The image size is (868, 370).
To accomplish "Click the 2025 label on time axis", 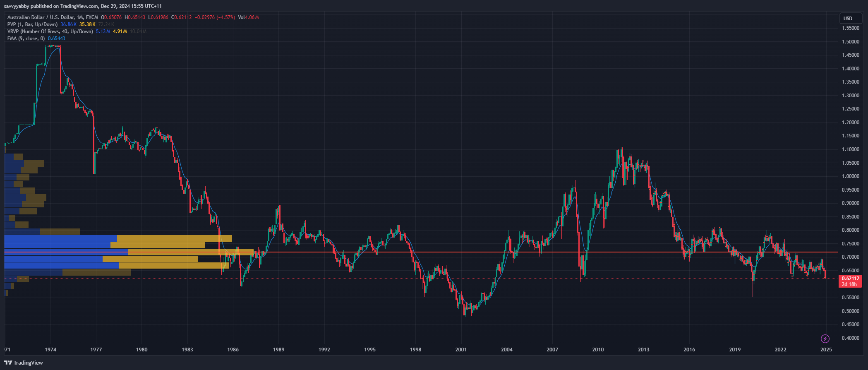I will coord(826,350).
